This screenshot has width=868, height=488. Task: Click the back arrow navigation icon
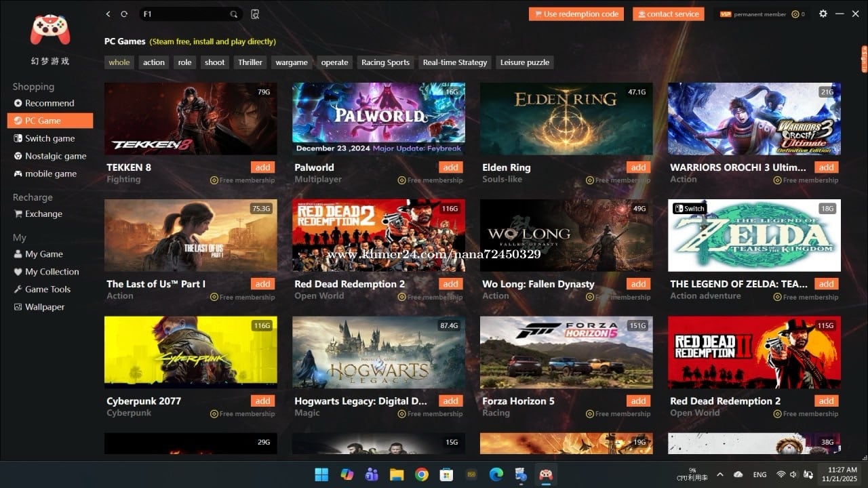tap(108, 14)
